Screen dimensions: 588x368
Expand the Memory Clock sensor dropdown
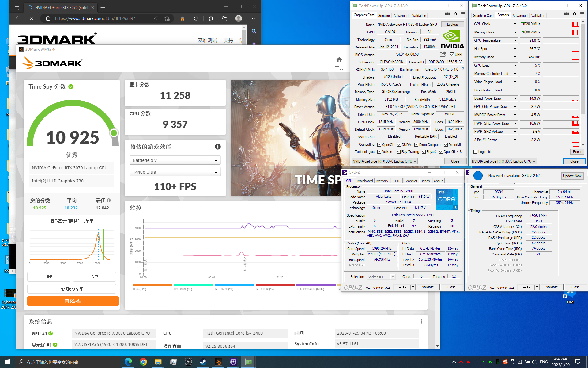click(x=515, y=32)
